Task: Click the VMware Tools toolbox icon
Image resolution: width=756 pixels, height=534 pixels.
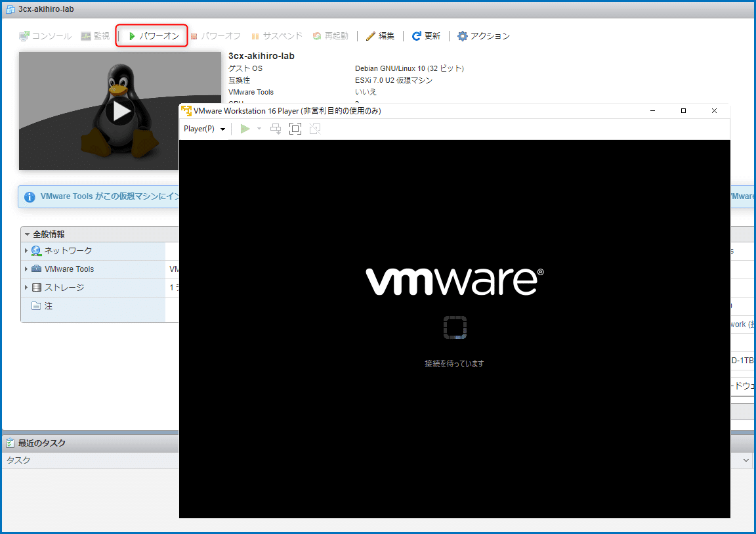Action: pyautogui.click(x=36, y=269)
